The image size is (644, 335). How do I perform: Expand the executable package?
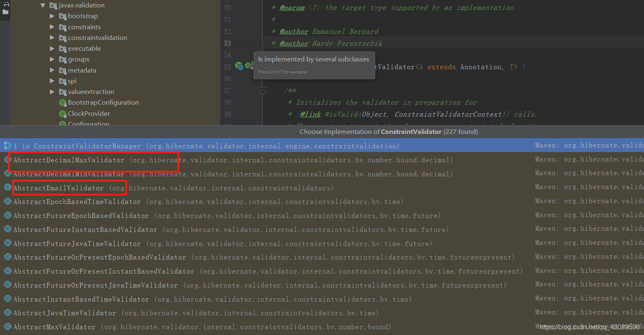(x=52, y=49)
